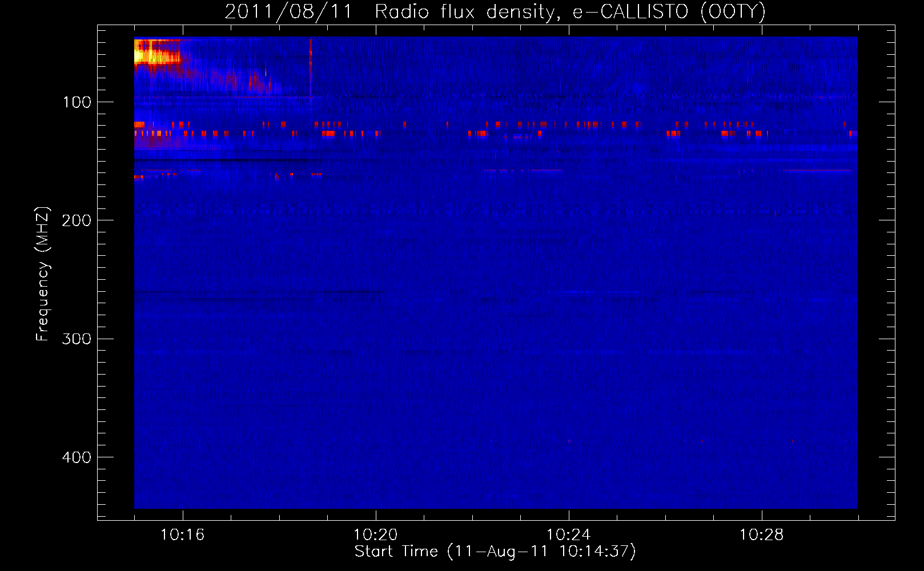924x571 pixels.
Task: Click the '200' frequency tick label
Action: (x=77, y=220)
